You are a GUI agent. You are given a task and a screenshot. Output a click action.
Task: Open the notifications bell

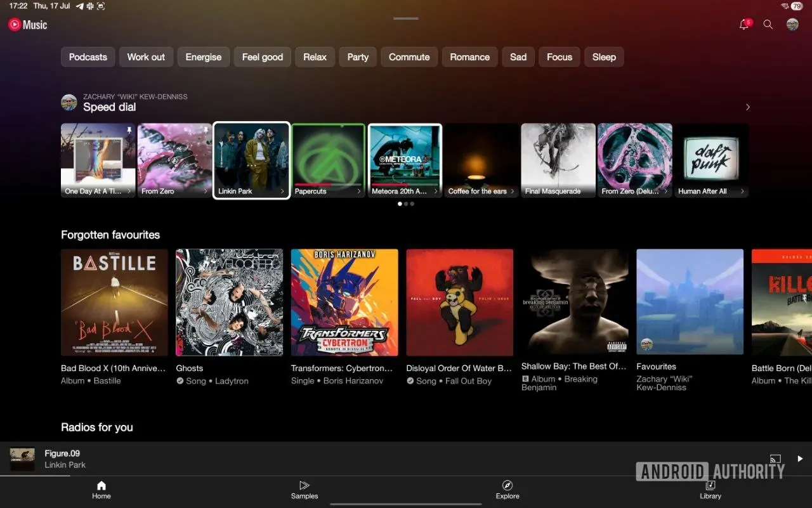(x=743, y=25)
